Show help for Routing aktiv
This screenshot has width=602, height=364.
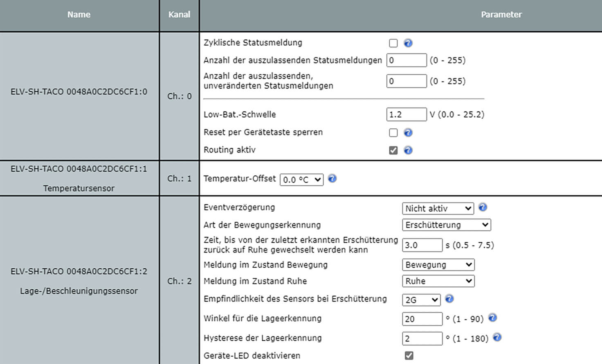(x=408, y=150)
